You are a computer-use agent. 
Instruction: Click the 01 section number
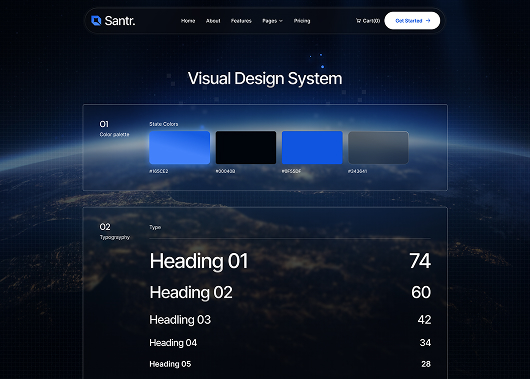[x=104, y=124]
